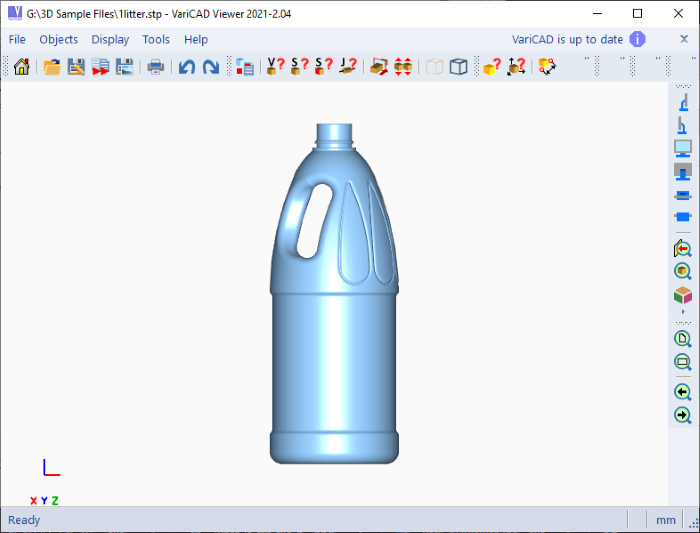This screenshot has width=700, height=533.
Task: Redo the action using the toolbar arrow
Action: click(211, 67)
